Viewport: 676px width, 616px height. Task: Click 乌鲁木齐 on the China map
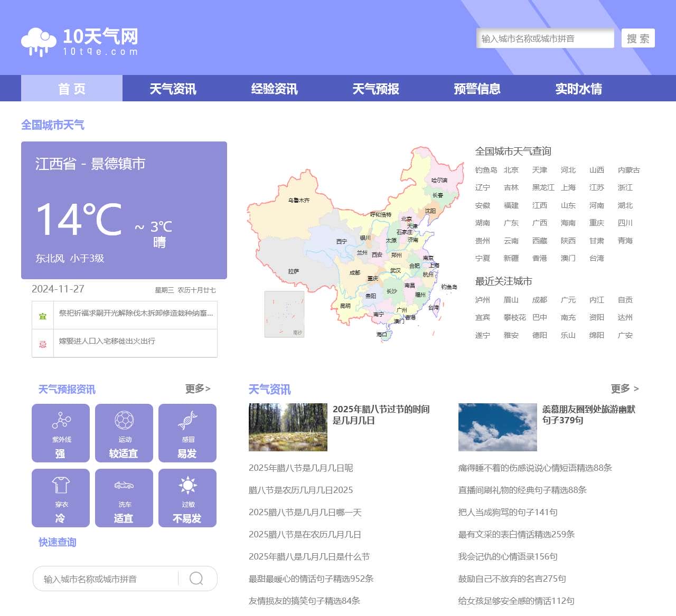point(299,200)
